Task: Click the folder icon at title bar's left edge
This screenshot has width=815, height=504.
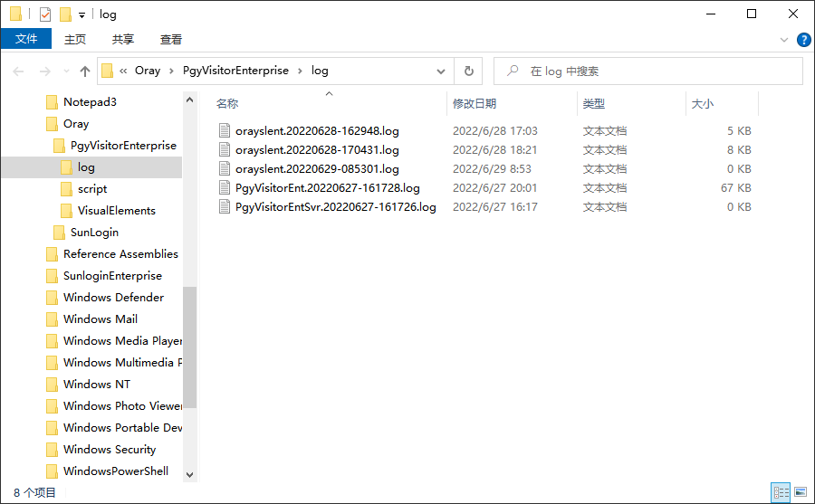Action: click(15, 14)
